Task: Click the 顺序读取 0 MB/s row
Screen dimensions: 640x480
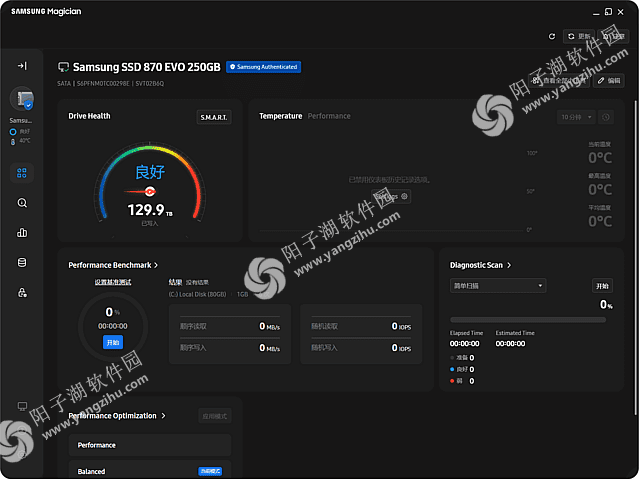Action: click(230, 326)
